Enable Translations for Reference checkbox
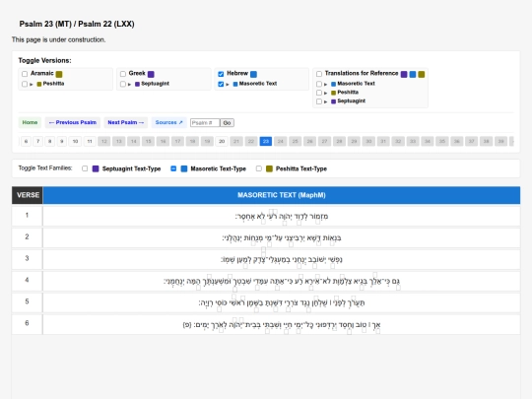This screenshot has width=532, height=399. 319,74
